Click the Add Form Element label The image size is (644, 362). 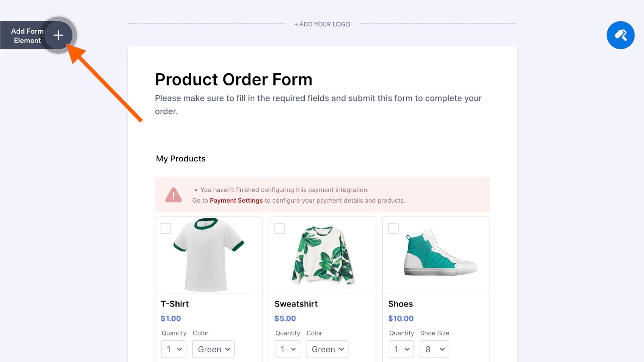[x=27, y=36]
